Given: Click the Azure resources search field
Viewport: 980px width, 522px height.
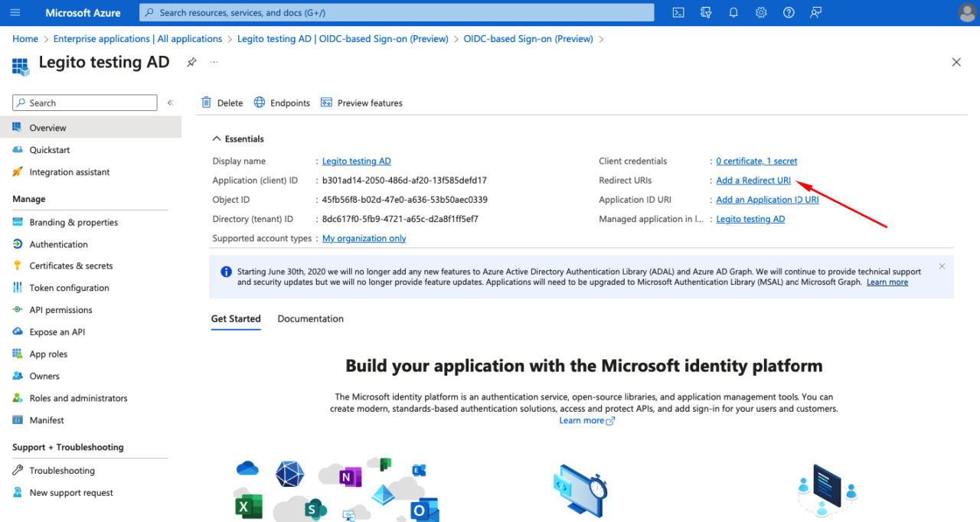Looking at the screenshot, I should pyautogui.click(x=395, y=12).
